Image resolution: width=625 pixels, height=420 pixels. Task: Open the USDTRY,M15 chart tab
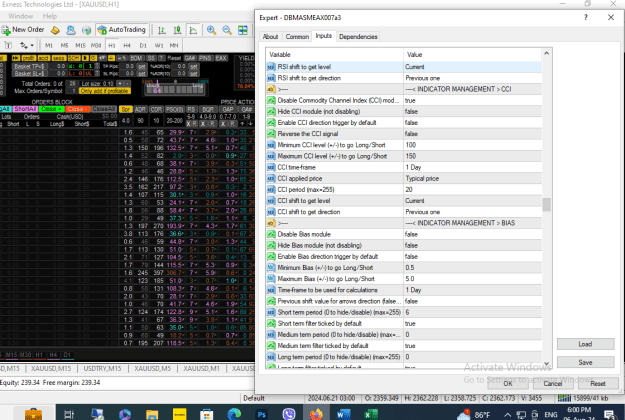tap(102, 369)
